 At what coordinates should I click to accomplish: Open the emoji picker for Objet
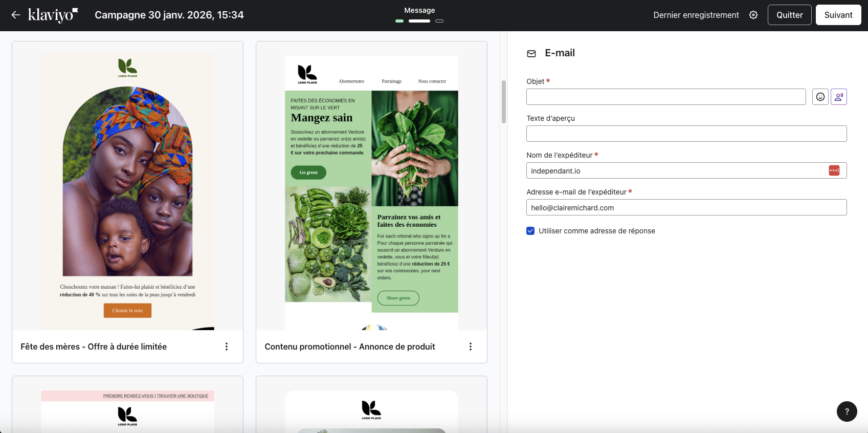820,97
